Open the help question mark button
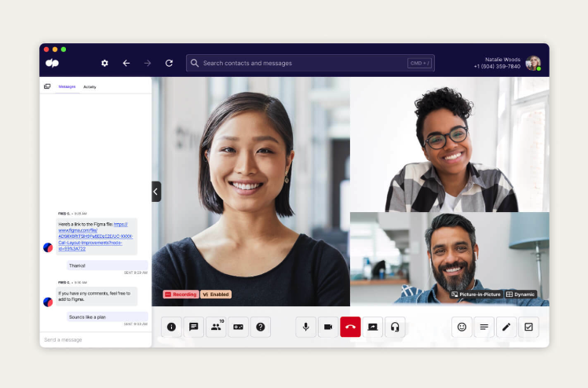 [x=261, y=327]
